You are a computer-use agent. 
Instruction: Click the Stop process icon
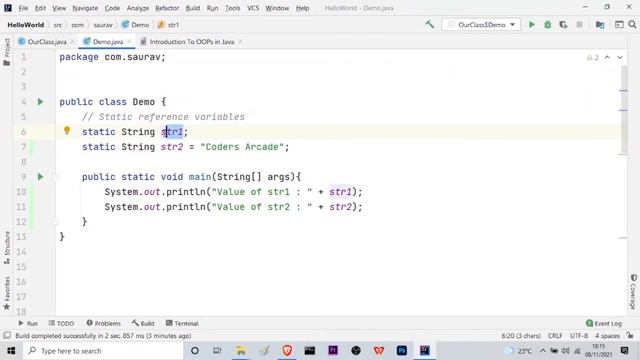tap(579, 25)
